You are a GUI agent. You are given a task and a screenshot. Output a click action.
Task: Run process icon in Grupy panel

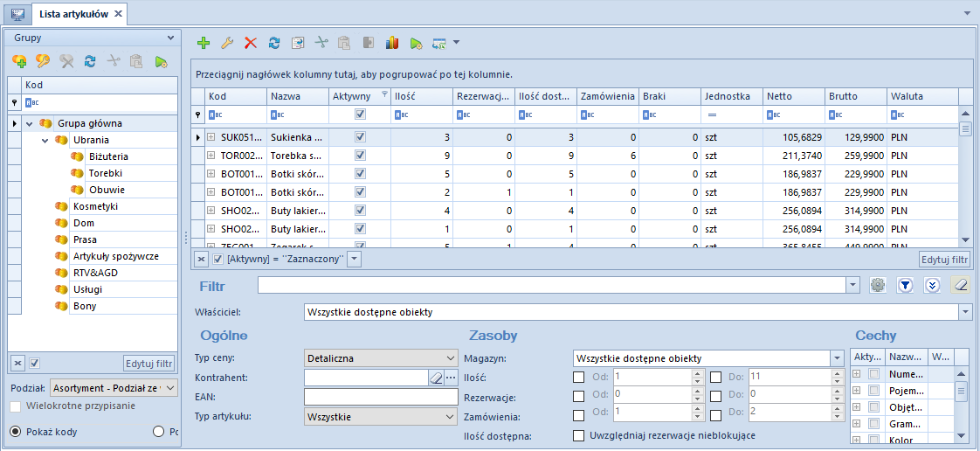(x=161, y=60)
